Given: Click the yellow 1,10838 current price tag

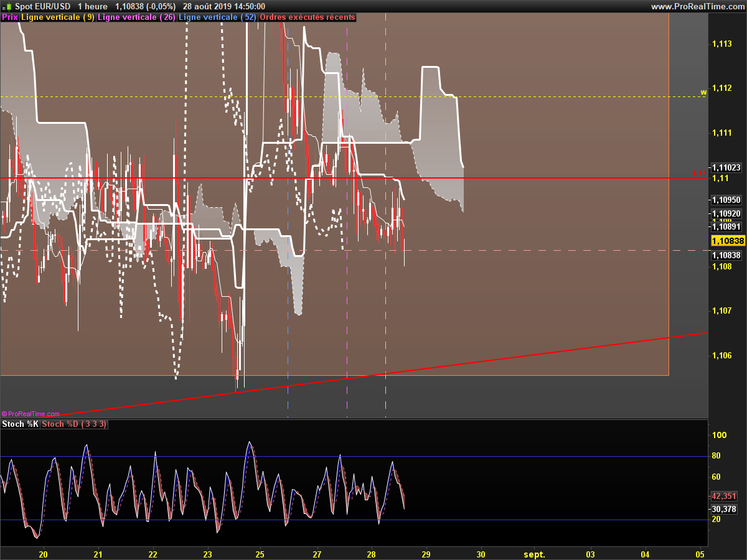Looking at the screenshot, I should point(728,240).
